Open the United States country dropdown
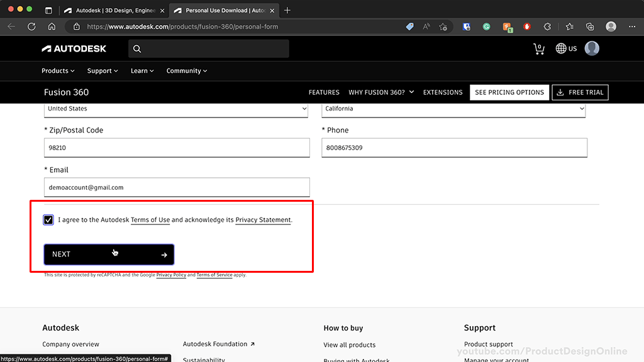The height and width of the screenshot is (362, 644). pyautogui.click(x=176, y=109)
